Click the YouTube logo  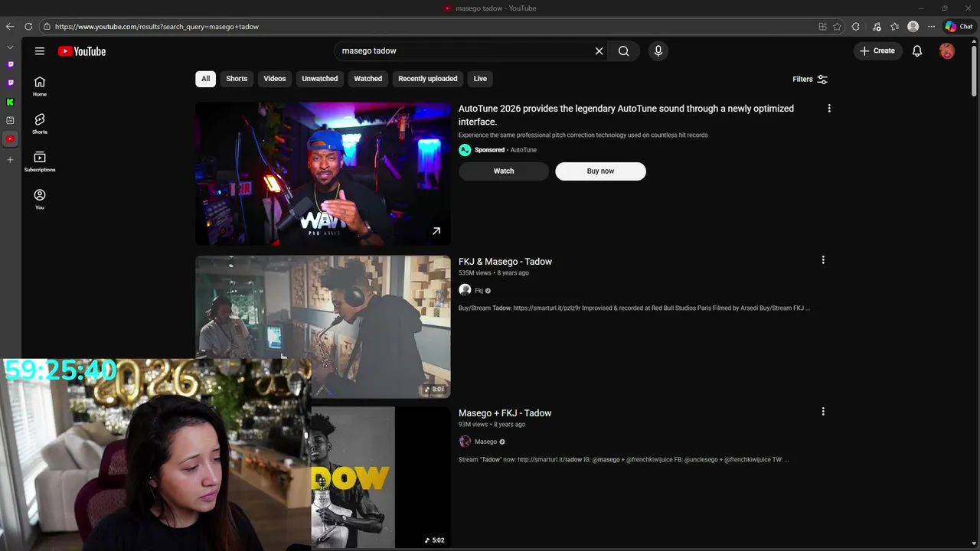click(x=81, y=51)
